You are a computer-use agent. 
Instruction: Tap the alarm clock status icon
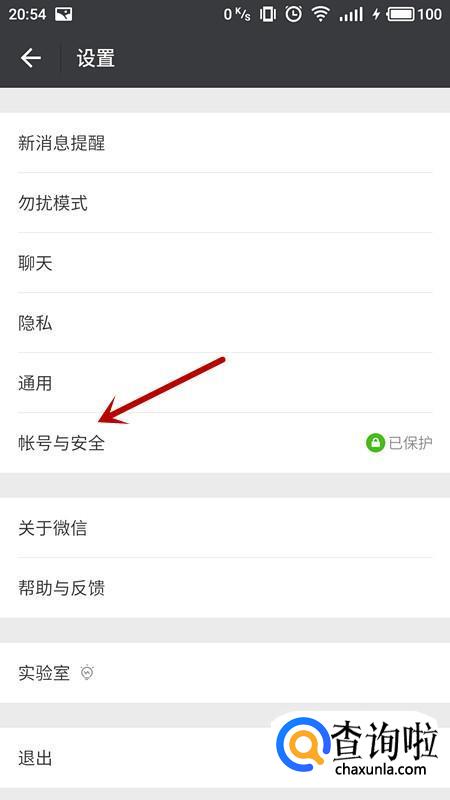coord(293,14)
